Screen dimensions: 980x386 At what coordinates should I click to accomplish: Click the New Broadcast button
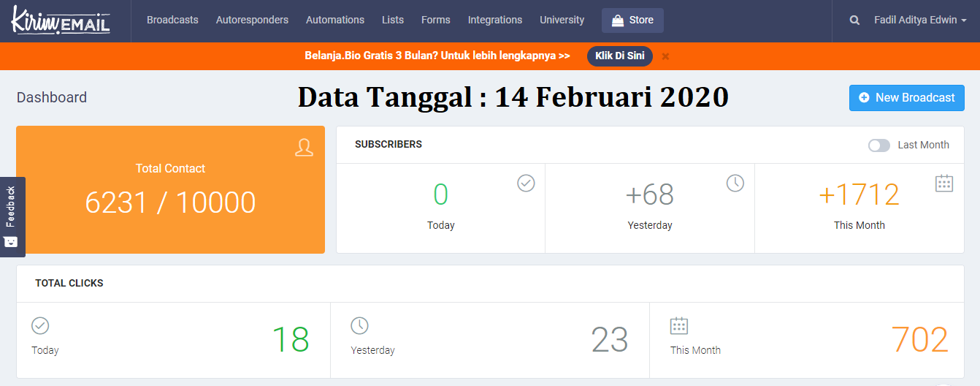906,98
